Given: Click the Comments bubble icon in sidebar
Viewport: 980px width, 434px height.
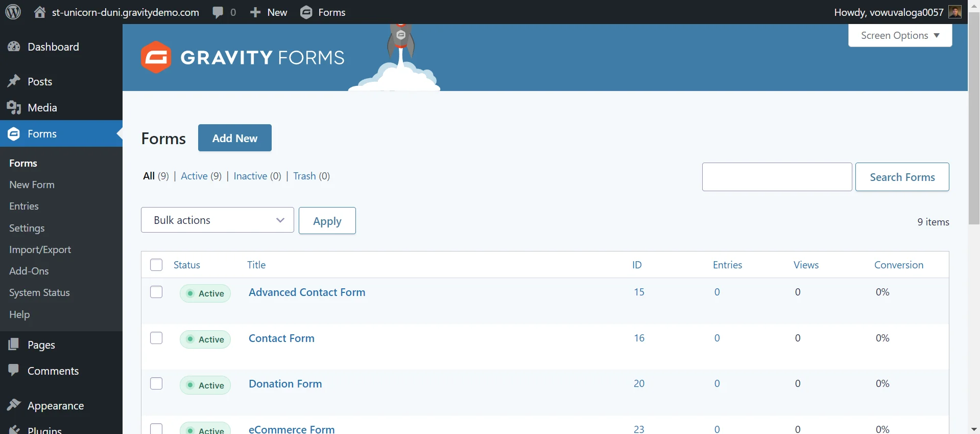Looking at the screenshot, I should [14, 371].
